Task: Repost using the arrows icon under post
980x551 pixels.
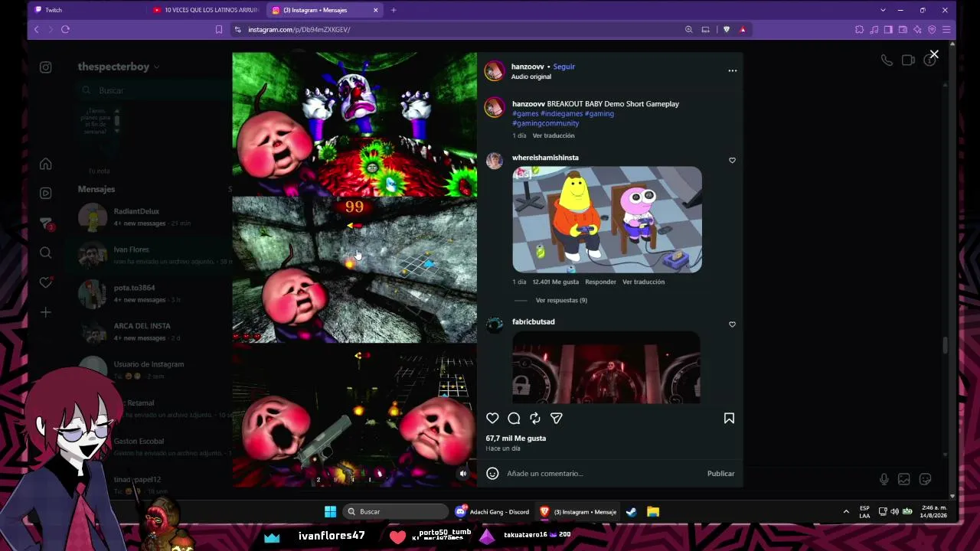Action: point(535,419)
